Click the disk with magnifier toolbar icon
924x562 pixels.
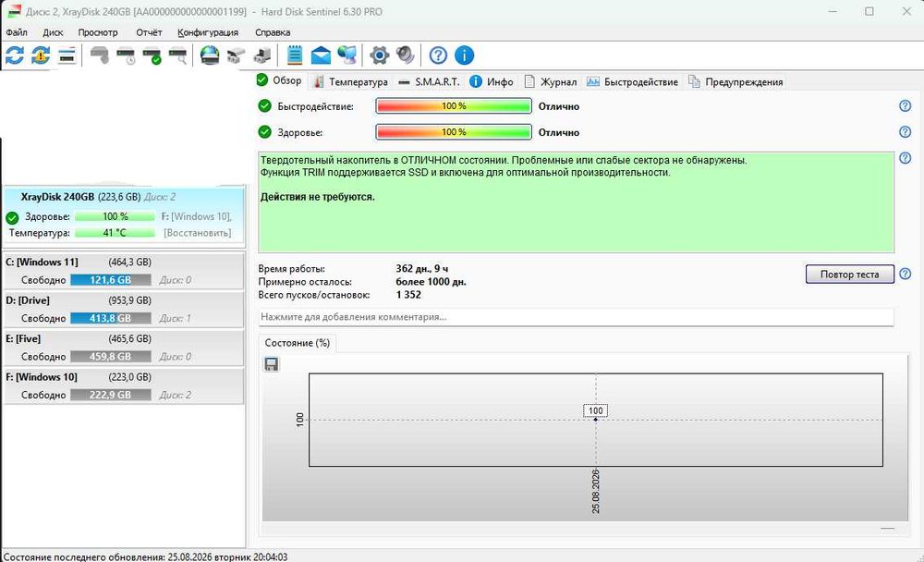coord(178,55)
